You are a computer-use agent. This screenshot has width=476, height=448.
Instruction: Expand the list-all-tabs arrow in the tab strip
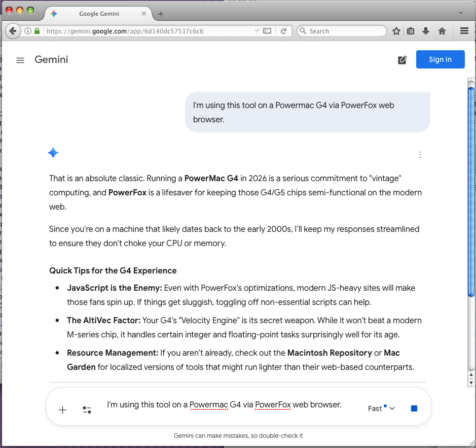click(x=460, y=13)
